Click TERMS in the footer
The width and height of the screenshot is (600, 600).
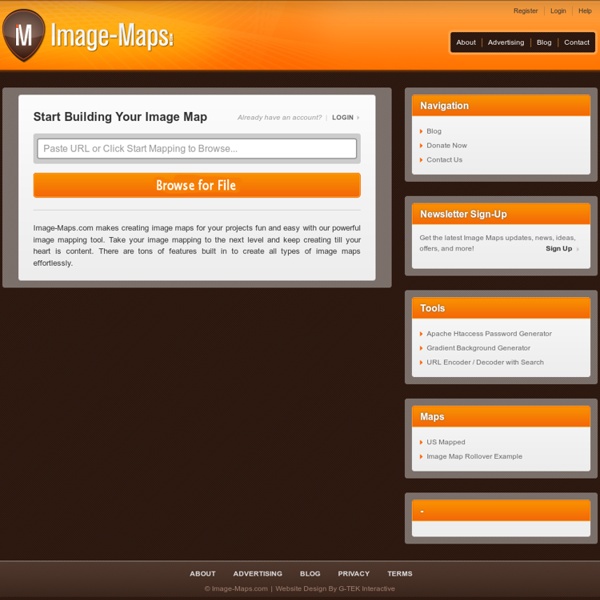point(399,574)
